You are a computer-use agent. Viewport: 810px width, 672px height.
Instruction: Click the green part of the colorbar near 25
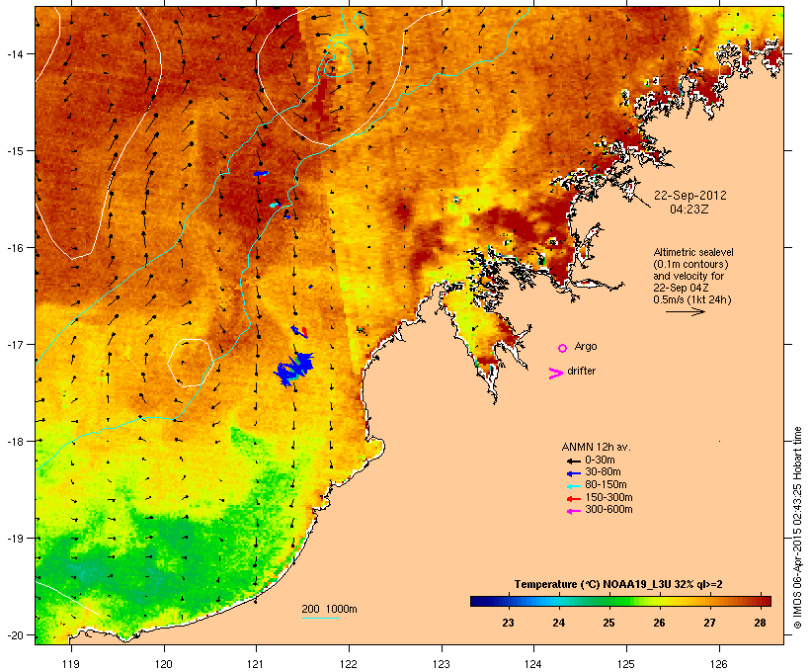pos(608,601)
